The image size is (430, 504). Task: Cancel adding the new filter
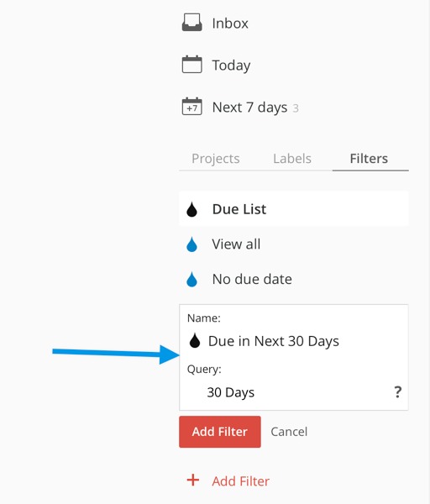point(289,432)
